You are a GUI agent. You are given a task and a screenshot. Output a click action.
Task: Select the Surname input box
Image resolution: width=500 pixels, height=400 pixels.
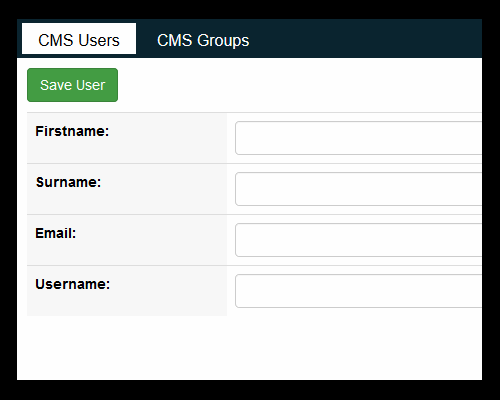pos(358,189)
